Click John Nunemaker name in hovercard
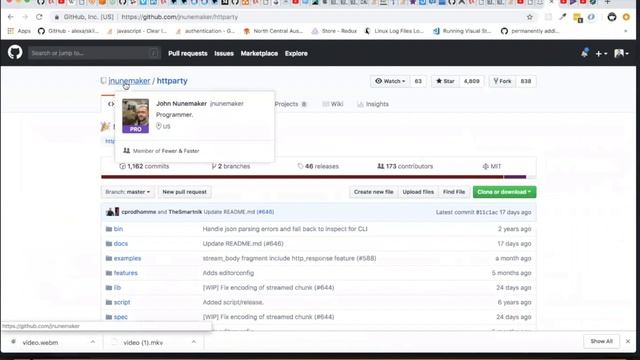640x360 pixels. coord(181,104)
